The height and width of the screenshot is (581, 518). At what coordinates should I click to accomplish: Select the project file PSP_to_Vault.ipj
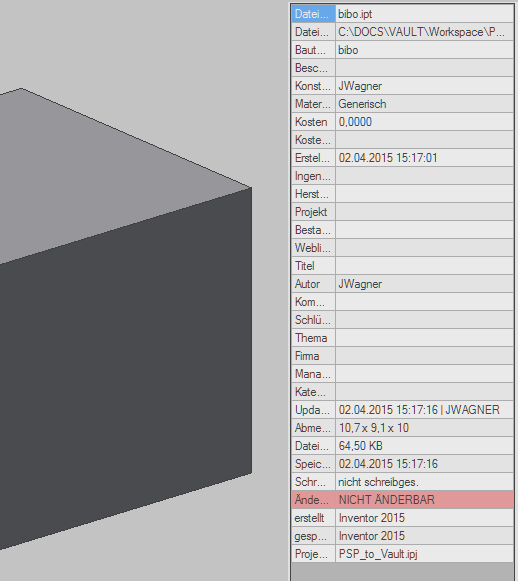click(x=424, y=554)
